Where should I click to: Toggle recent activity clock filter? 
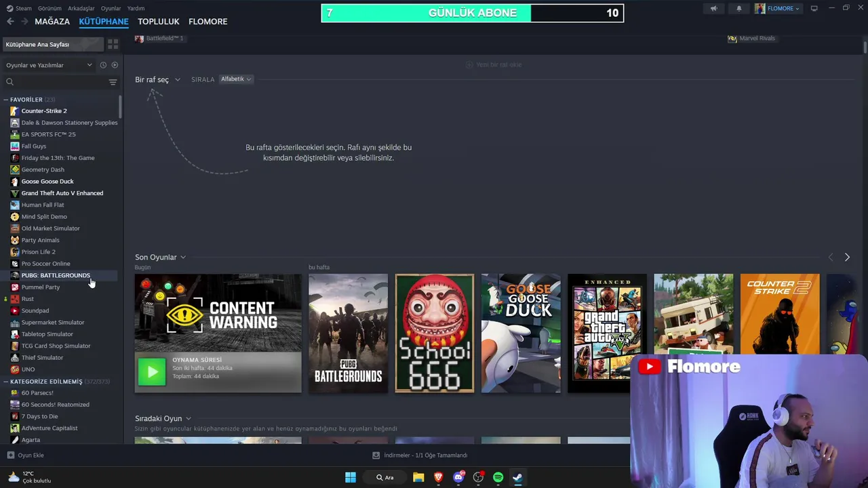[103, 65]
